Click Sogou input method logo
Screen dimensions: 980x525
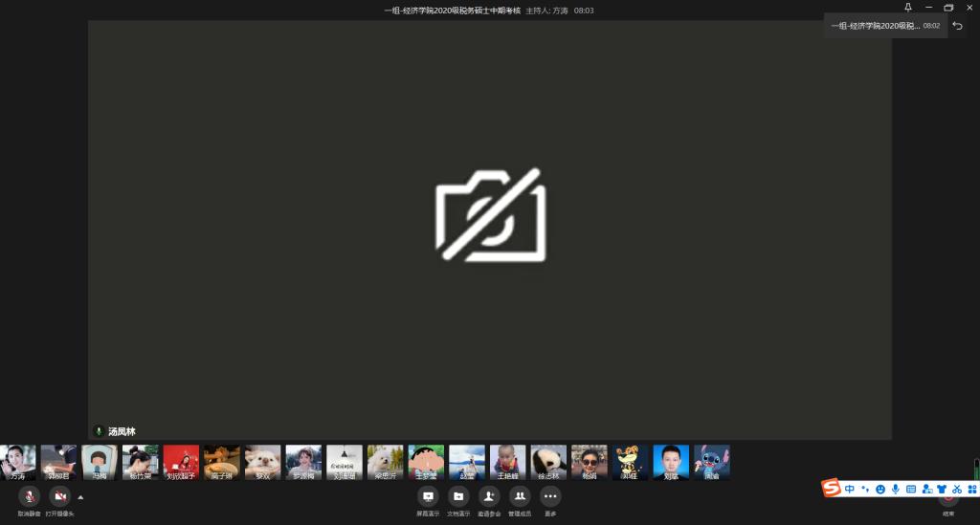pos(833,489)
